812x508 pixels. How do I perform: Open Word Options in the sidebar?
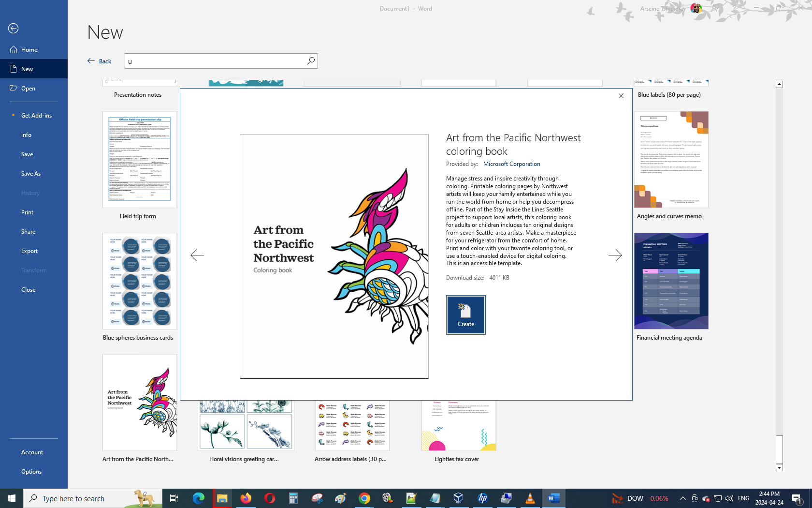click(31, 472)
